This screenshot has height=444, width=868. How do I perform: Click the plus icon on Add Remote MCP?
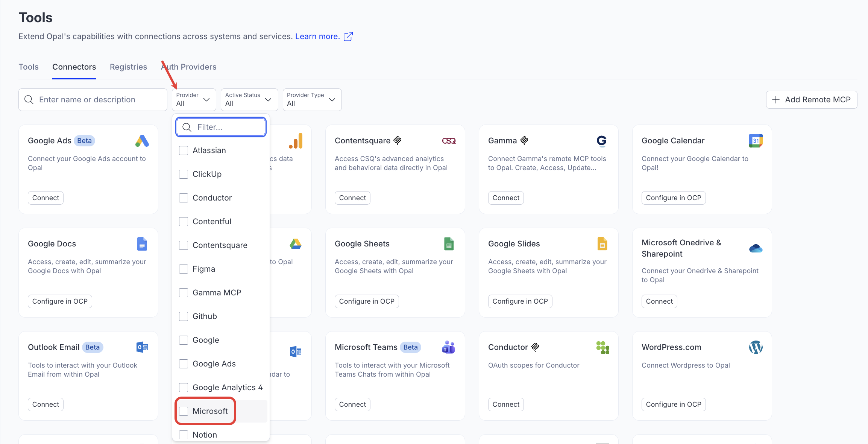(776, 100)
